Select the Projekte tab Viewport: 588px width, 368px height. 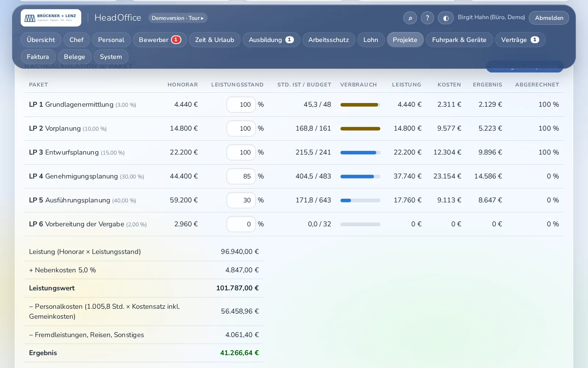405,40
